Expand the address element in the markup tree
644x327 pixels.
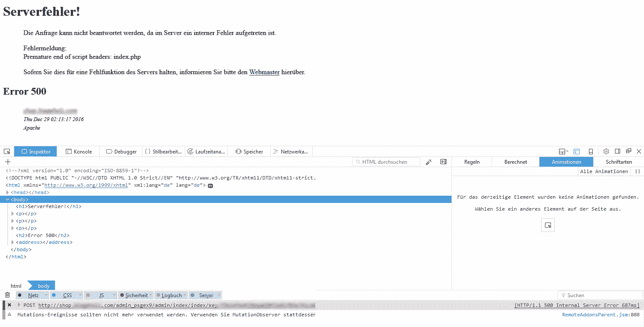pyautogui.click(x=12, y=242)
